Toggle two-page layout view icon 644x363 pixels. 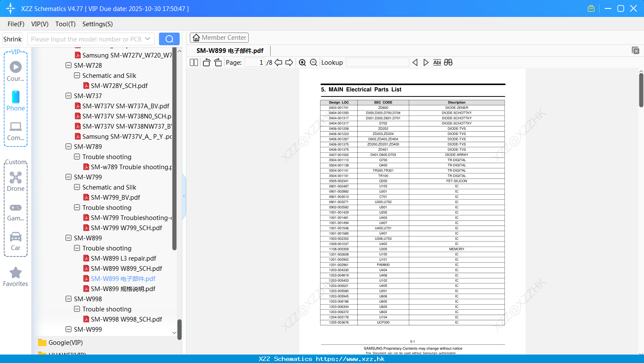point(194,62)
